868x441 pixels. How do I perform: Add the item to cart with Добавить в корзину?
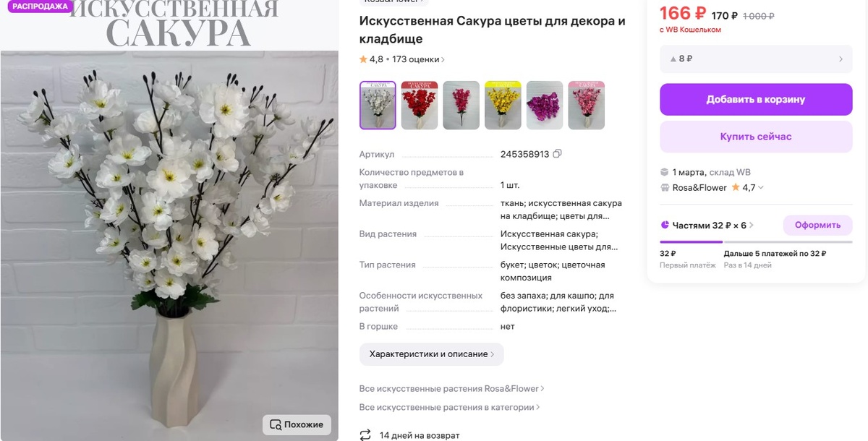(x=756, y=100)
